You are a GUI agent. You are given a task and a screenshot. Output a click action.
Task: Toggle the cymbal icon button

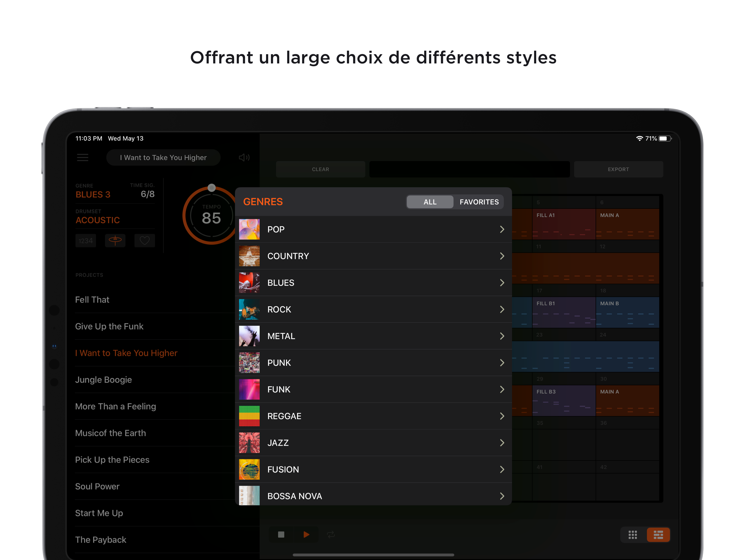point(115,240)
